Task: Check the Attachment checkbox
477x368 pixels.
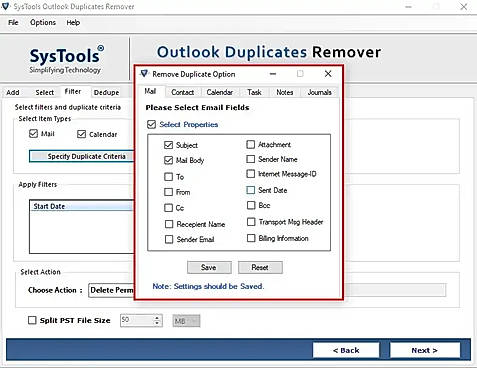Action: pyautogui.click(x=250, y=144)
